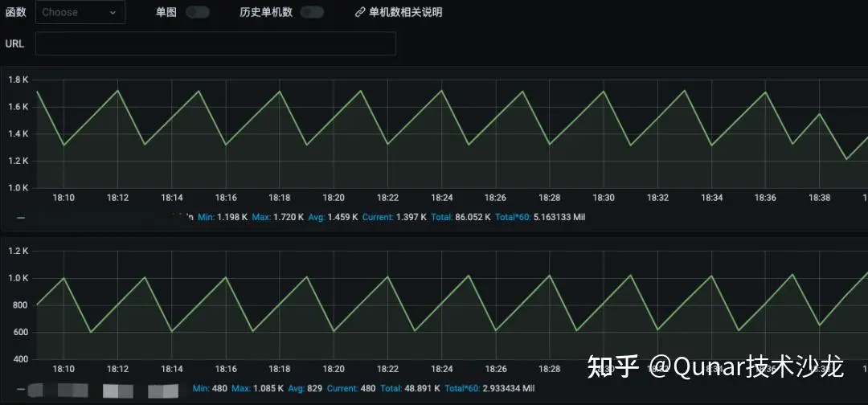Viewport: 868px width, 405px height.
Task: Open the 单机数相关说明 text link
Action: [x=405, y=13]
